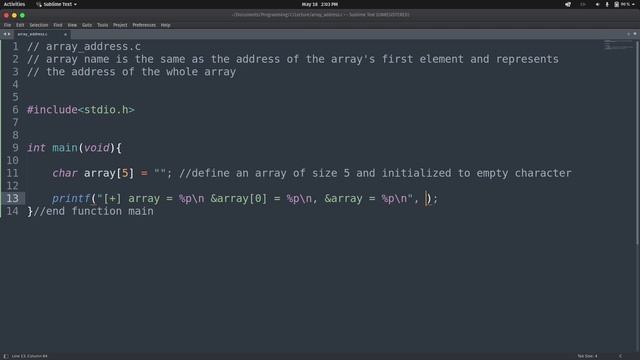This screenshot has height=360, width=640.
Task: Click the 'int main(void){' line
Action: click(x=74, y=148)
